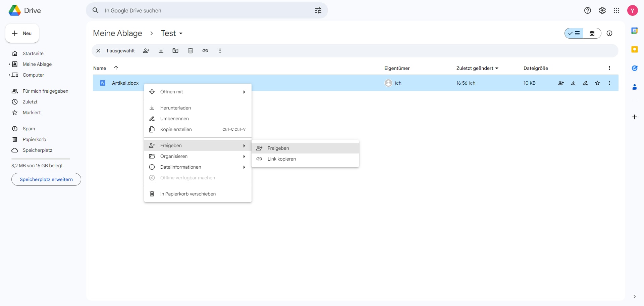This screenshot has height=306, width=644.
Task: Select the Artikel.docx file name
Action: tap(125, 83)
